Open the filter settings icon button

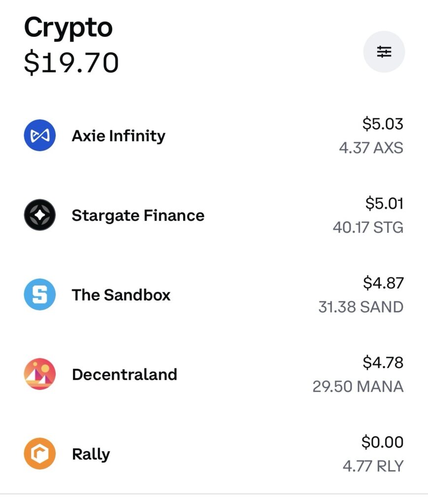pos(384,52)
